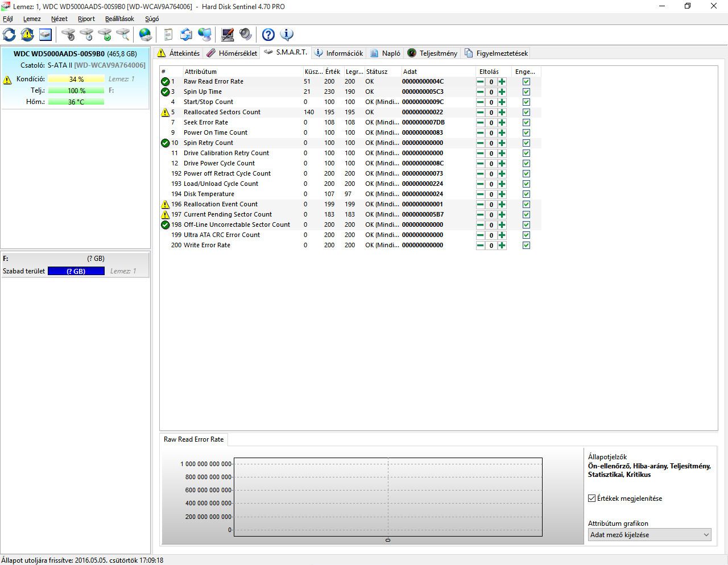The height and width of the screenshot is (565, 728).
Task: Open the Súgó menu
Action: click(152, 19)
